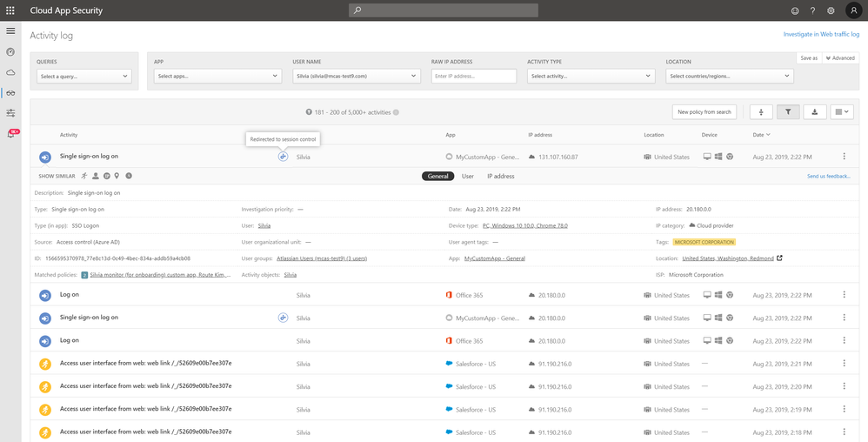Viewport: 868px width, 442px height.
Task: Open more options for 2:21 PM Salesforce row
Action: click(x=845, y=364)
